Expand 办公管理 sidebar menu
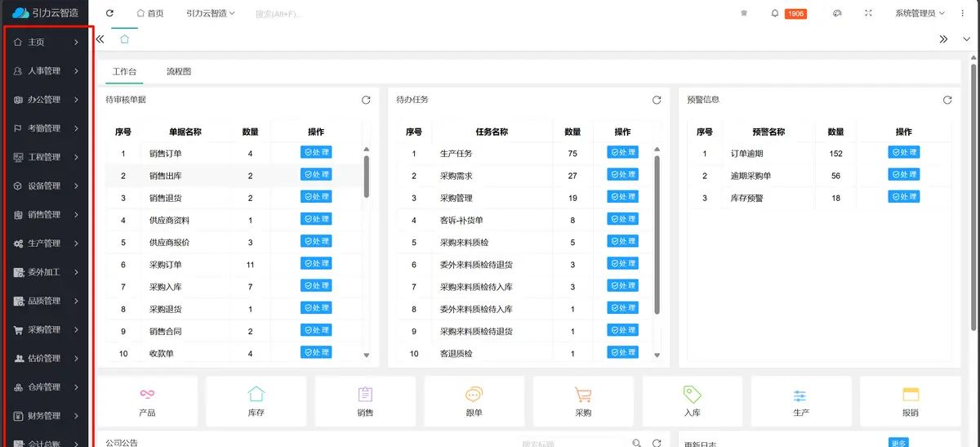The width and height of the screenshot is (980, 447). pyautogui.click(x=46, y=99)
